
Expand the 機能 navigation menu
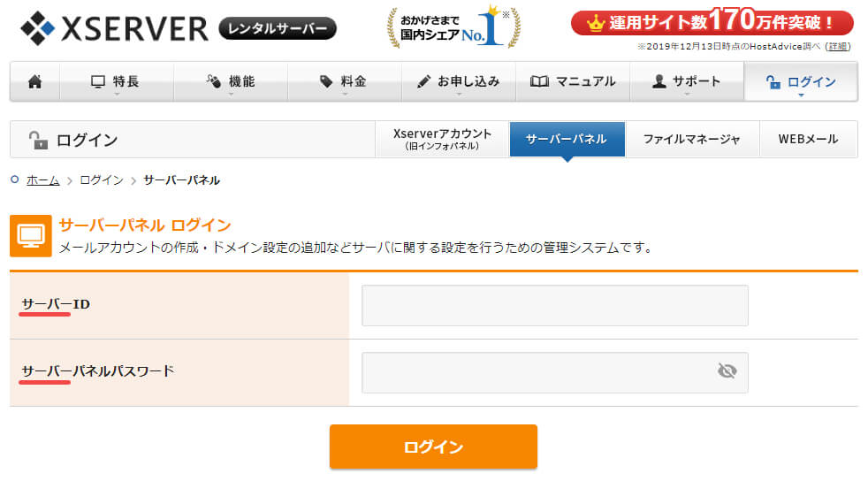231,81
